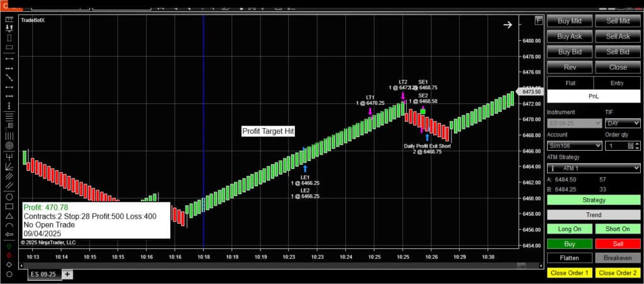644x284 pixels.
Task: Select the diagonal line drawing tool
Action: 9,77
